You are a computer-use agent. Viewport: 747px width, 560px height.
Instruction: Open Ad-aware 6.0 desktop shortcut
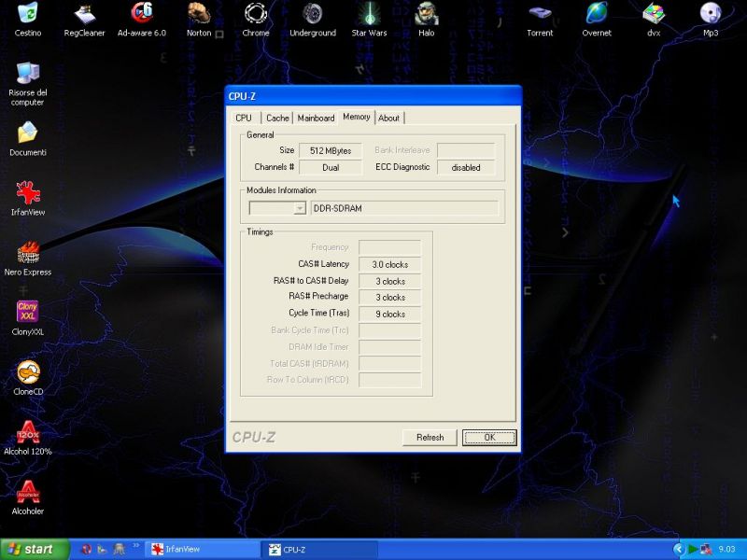(142, 19)
